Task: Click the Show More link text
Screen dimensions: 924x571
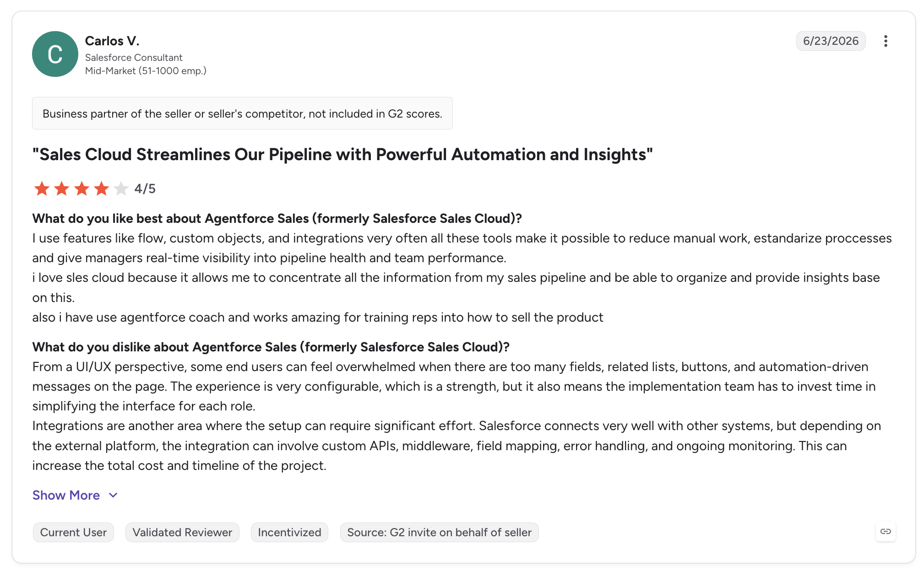Action: coord(66,496)
